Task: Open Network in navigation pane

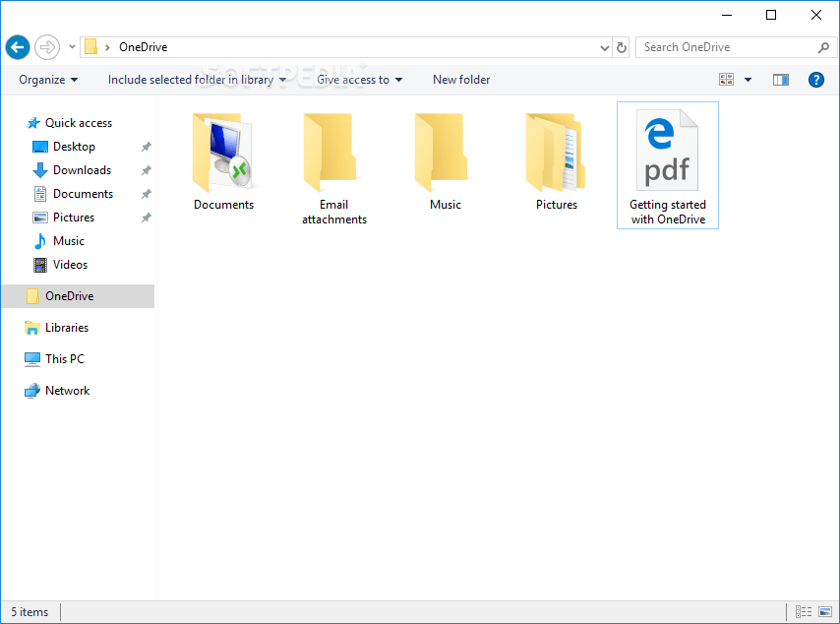Action: tap(57, 391)
